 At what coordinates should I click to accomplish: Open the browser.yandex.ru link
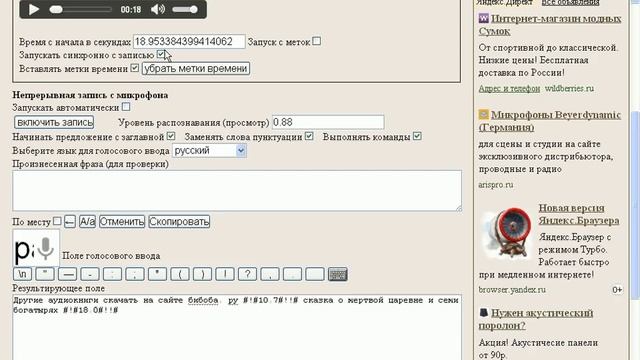coord(512,290)
